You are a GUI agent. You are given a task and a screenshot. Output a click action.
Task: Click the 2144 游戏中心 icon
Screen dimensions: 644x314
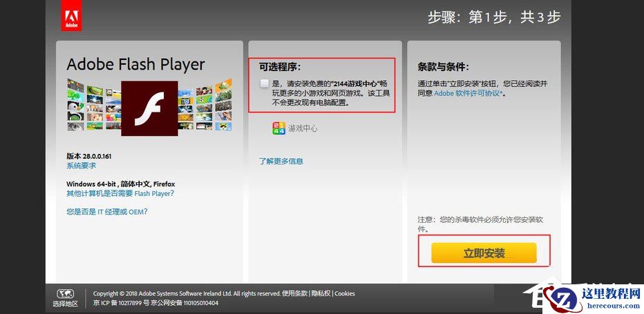(x=279, y=128)
